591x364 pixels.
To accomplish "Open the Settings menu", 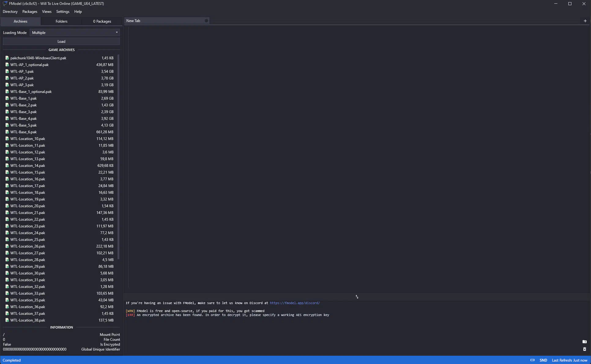I will click(x=63, y=12).
